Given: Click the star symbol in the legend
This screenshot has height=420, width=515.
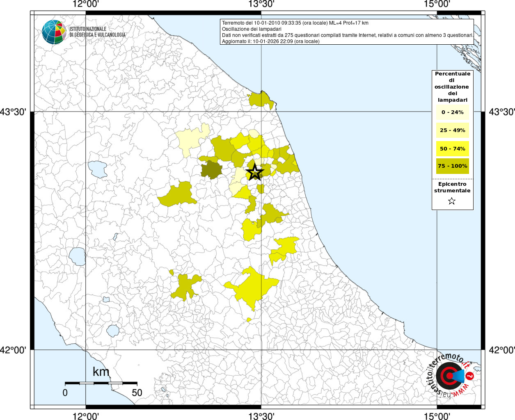Looking at the screenshot, I should click(x=452, y=201).
